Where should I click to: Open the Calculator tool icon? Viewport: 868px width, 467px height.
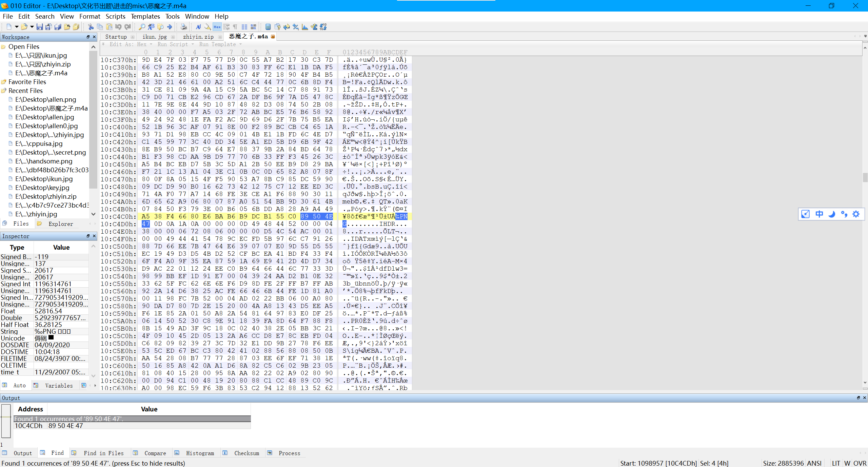(x=268, y=27)
